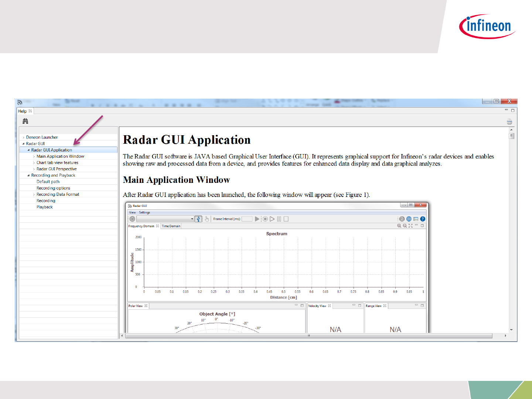Click the pause button in the figure toolbar

coord(279,219)
